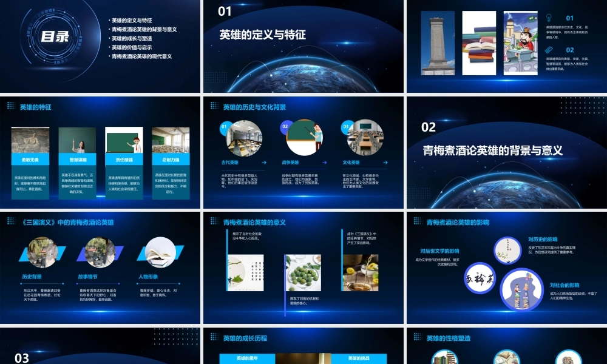This screenshot has height=364, width=607.
Task: Select the 英雄的童年 label
Action: coord(248,358)
